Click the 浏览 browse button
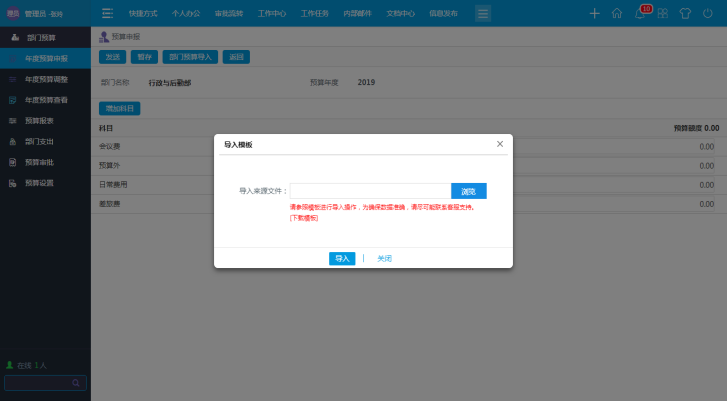 click(468, 191)
